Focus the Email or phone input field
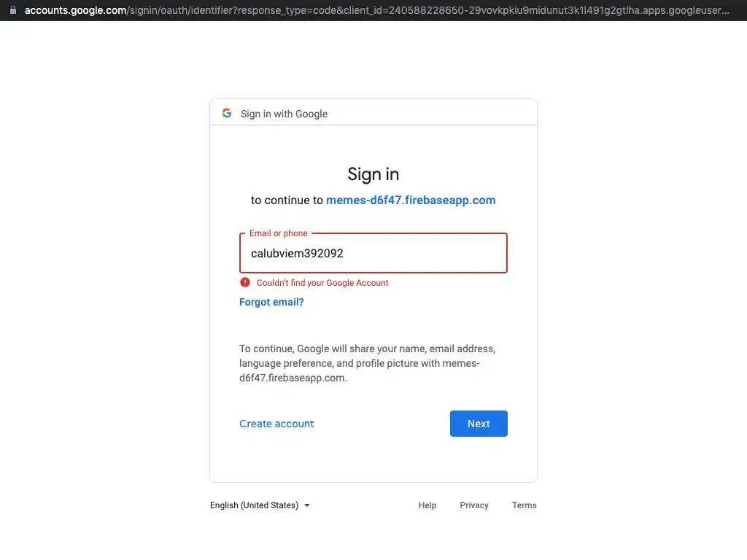This screenshot has height=560, width=747. pos(373,254)
